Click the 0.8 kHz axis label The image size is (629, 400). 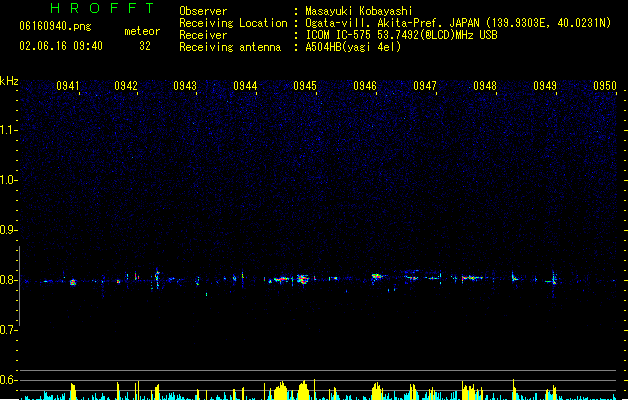tap(8, 280)
